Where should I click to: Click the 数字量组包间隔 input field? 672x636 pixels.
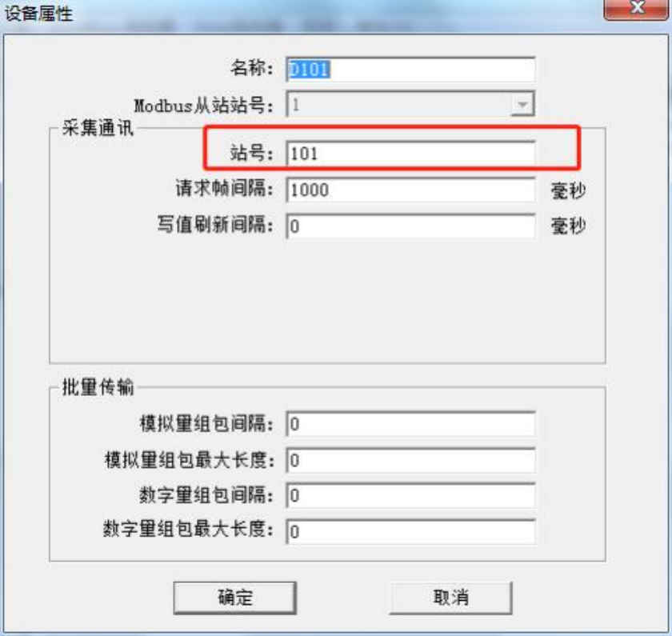tap(410, 495)
